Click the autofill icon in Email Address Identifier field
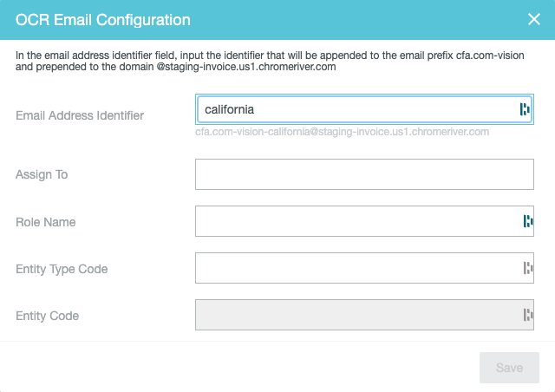555x392 pixels. 524,109
